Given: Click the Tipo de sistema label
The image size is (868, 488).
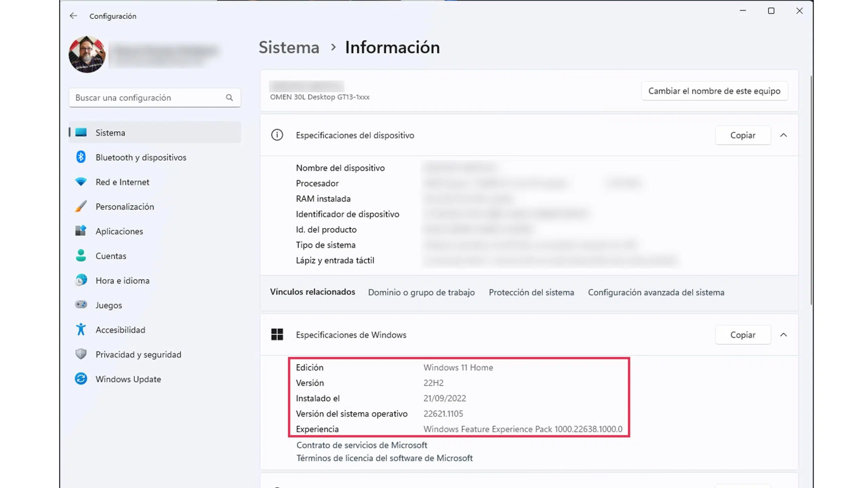Looking at the screenshot, I should coord(326,245).
